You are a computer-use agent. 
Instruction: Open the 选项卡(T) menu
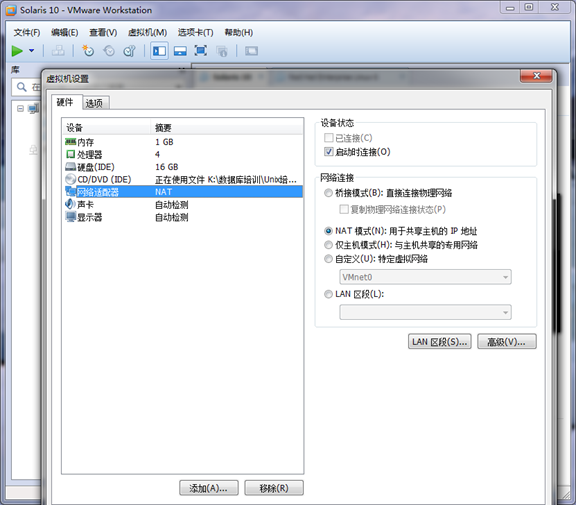pyautogui.click(x=195, y=33)
